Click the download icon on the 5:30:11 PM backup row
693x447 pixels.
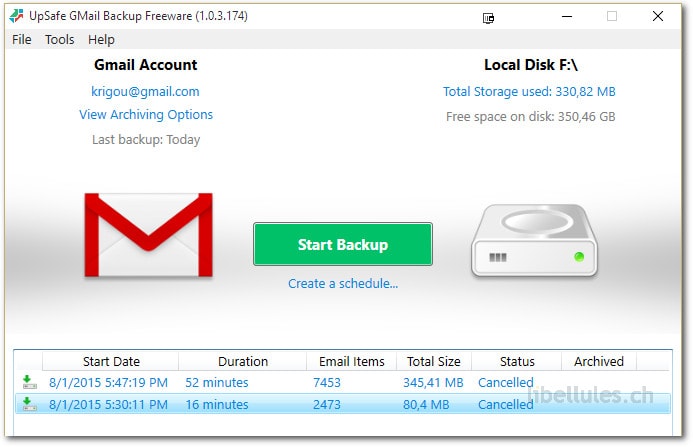(29, 405)
